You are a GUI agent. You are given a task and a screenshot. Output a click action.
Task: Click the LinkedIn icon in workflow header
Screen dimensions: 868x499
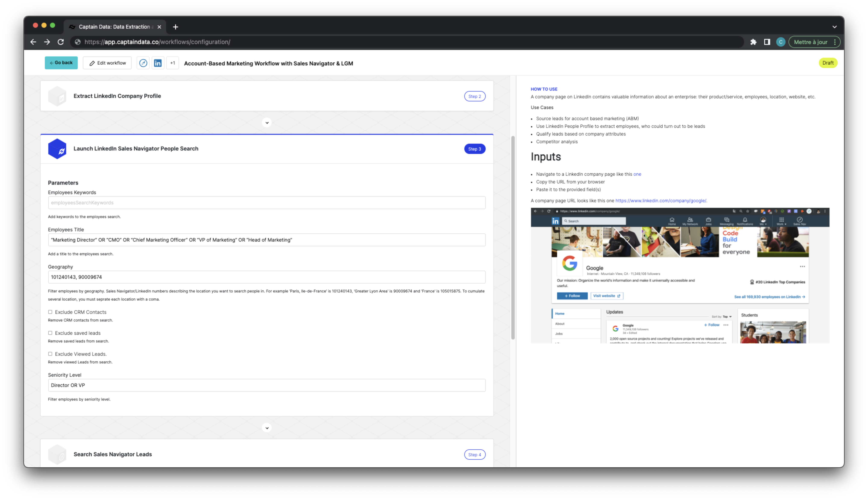158,63
